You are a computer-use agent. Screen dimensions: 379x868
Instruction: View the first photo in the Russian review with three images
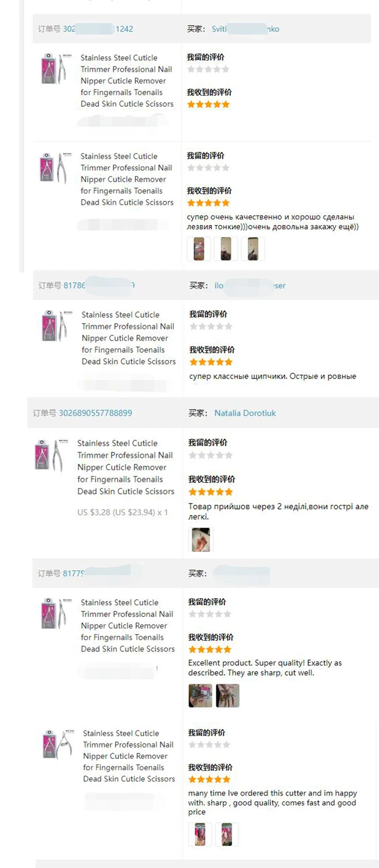pos(199,249)
